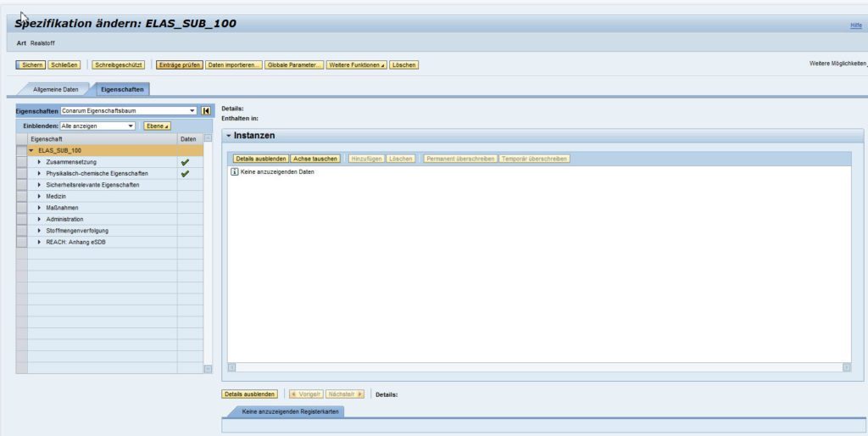
Task: Open Globale Parameter dialog button
Action: [294, 65]
